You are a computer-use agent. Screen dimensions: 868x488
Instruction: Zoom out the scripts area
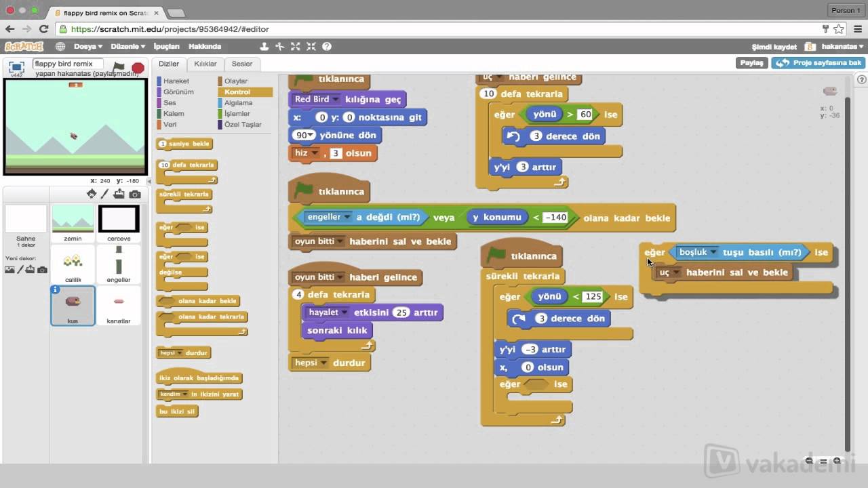pyautogui.click(x=809, y=461)
